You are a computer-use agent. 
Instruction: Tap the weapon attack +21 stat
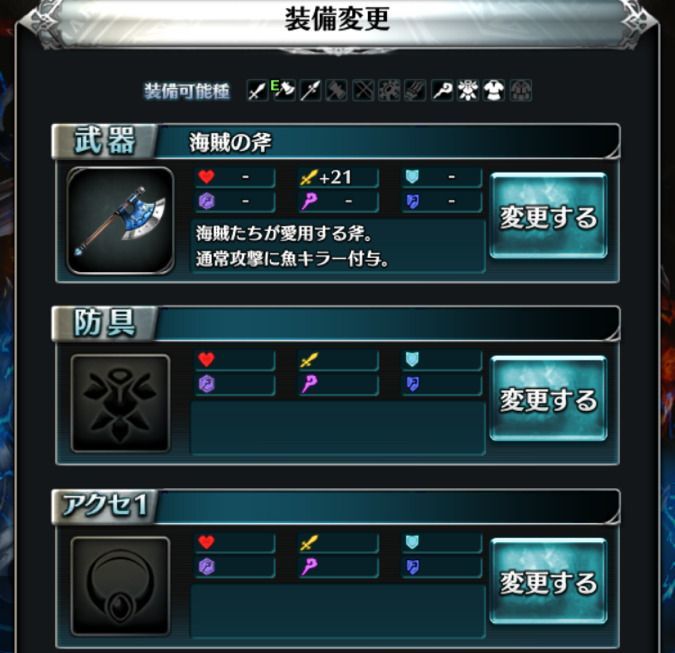coord(338,177)
